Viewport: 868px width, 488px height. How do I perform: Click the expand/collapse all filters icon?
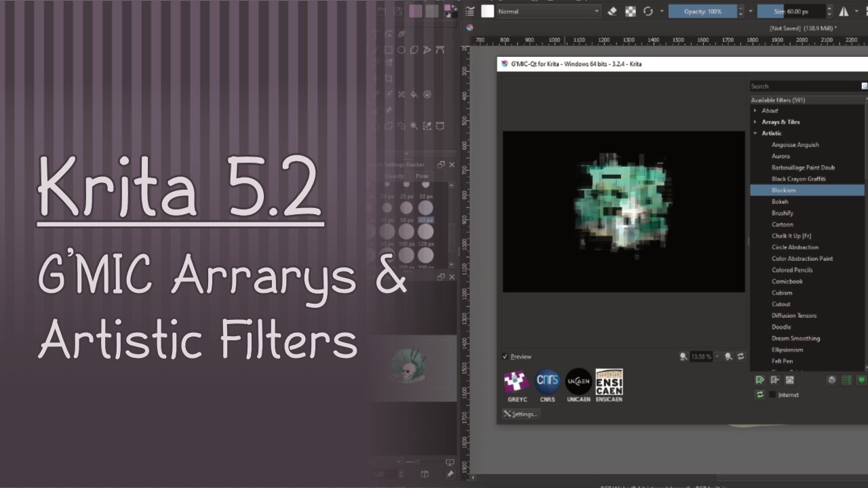[x=847, y=380]
